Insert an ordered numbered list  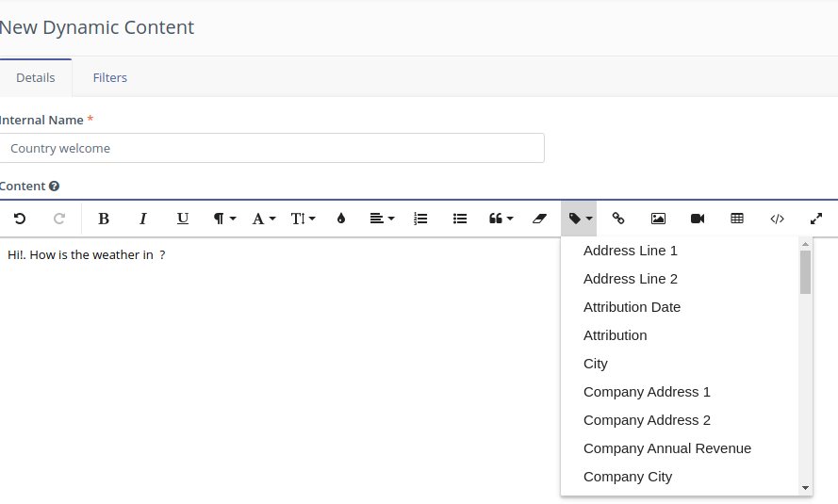tap(420, 219)
